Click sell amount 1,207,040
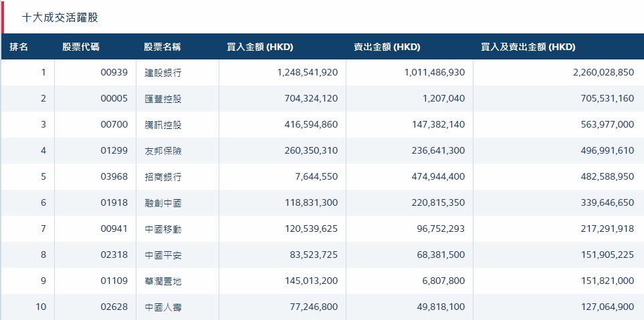The width and height of the screenshot is (644, 320). [x=445, y=98]
